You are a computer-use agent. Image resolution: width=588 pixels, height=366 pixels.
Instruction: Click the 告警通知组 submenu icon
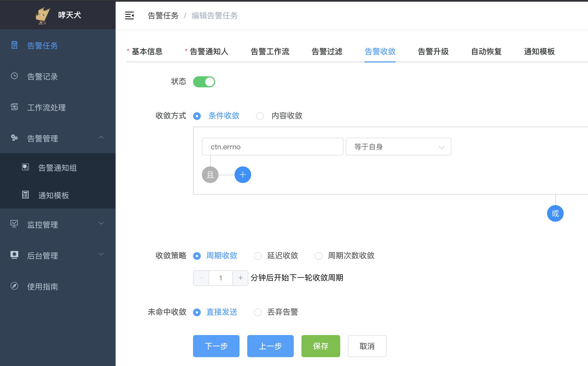(25, 167)
